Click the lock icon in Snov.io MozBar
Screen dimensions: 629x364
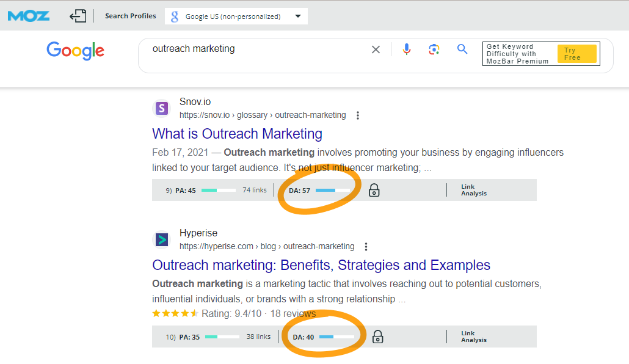pos(374,191)
